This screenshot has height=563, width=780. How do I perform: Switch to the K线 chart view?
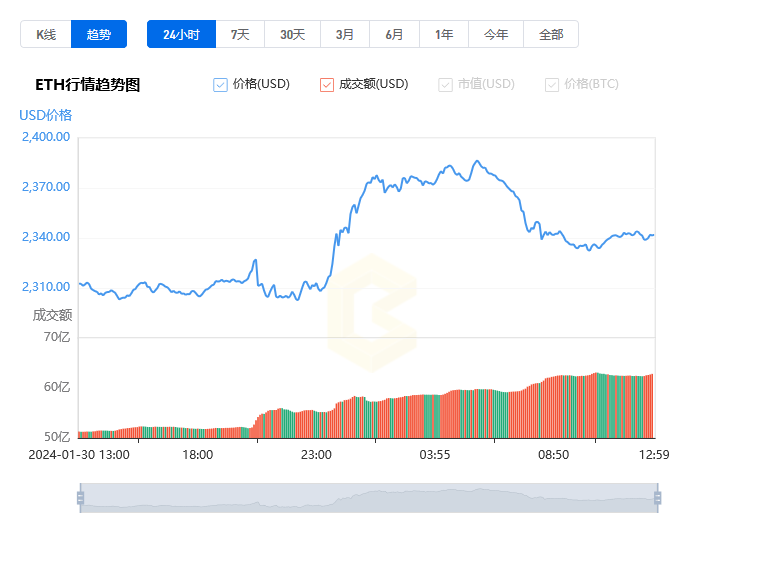click(x=46, y=34)
